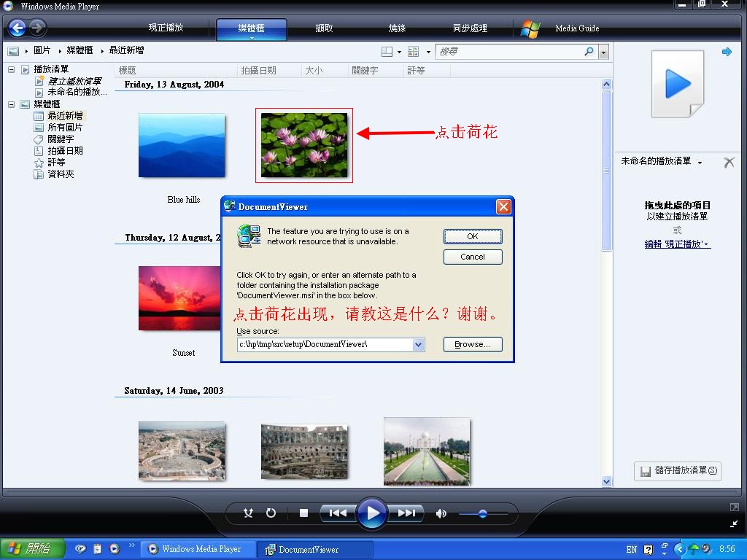
Task: Click the Back navigation arrow
Action: click(18, 28)
